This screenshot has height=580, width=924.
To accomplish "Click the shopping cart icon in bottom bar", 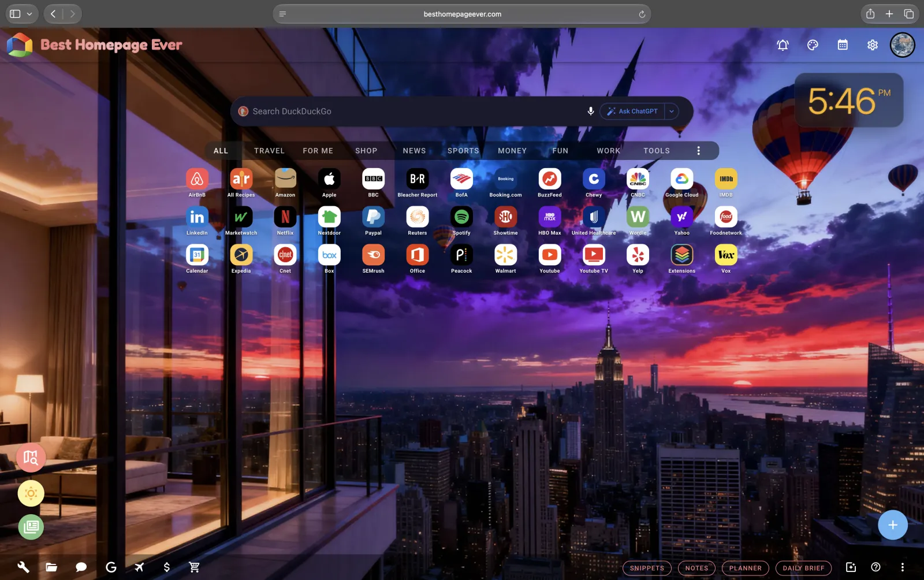I will pyautogui.click(x=195, y=567).
